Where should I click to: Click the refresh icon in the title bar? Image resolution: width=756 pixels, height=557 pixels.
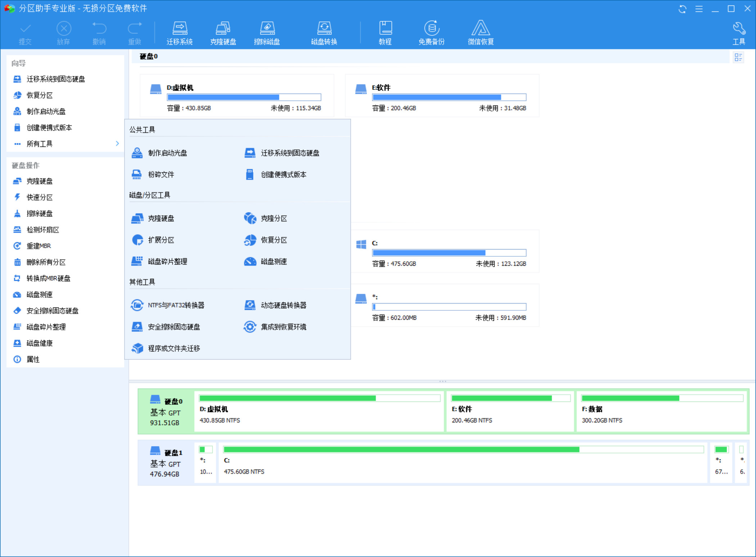682,9
